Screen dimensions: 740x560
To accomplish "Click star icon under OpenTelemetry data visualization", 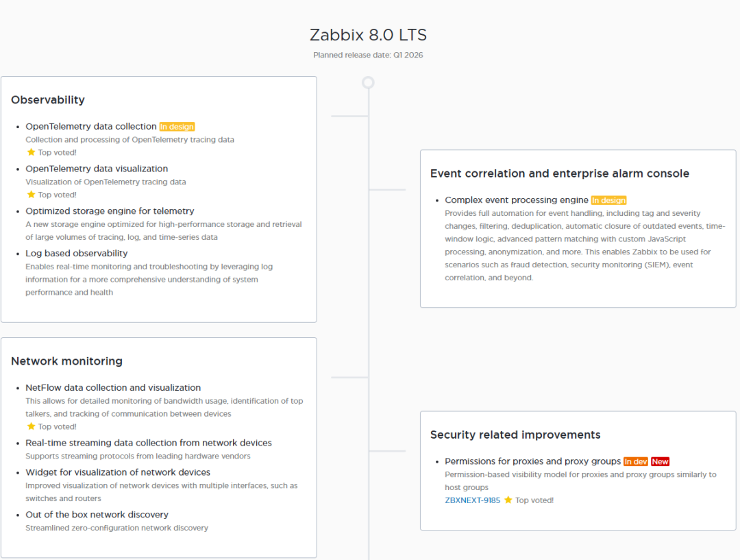I will 31,195.
